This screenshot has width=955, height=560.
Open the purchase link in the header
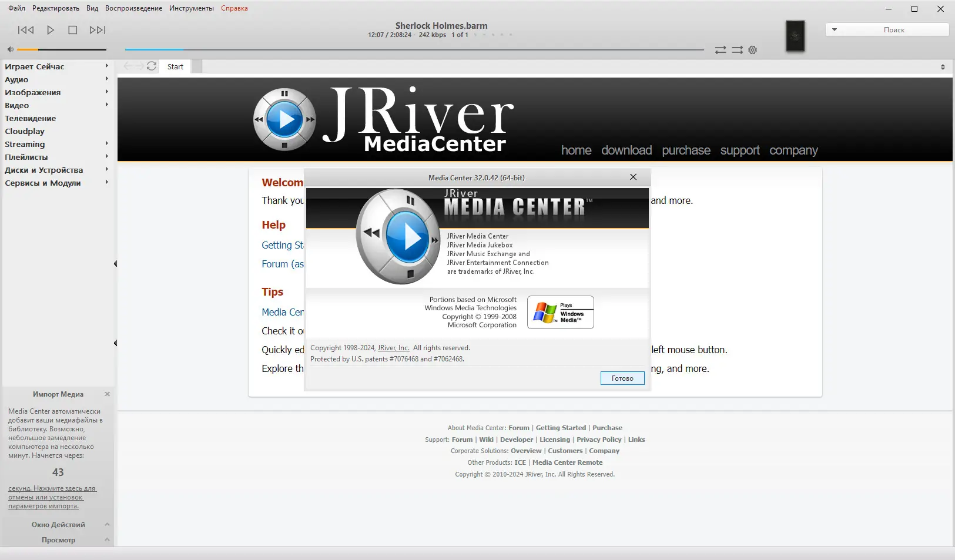(686, 150)
